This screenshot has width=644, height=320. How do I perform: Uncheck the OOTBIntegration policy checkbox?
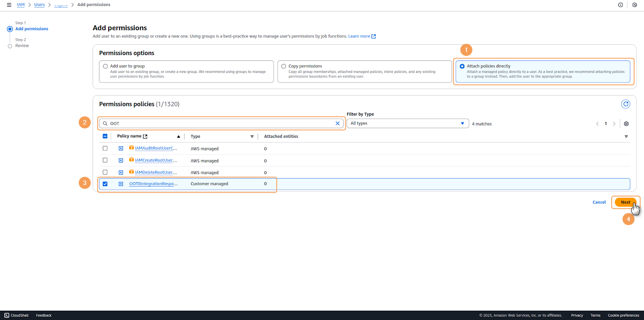(x=105, y=184)
